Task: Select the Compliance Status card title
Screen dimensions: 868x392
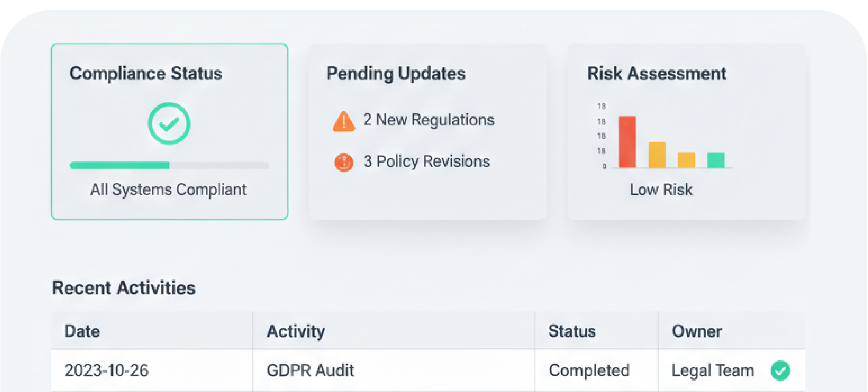Action: tap(146, 73)
